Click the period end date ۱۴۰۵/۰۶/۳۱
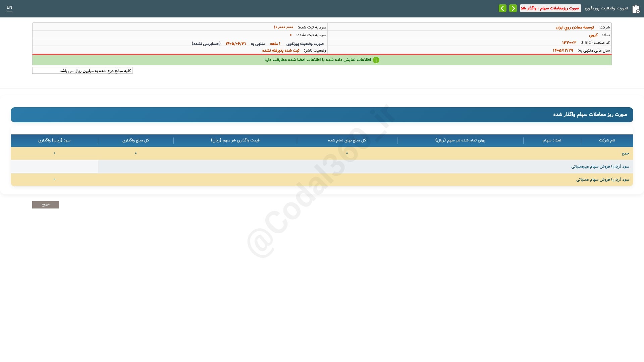Image resolution: width=644 pixels, height=362 pixels. tap(235, 44)
